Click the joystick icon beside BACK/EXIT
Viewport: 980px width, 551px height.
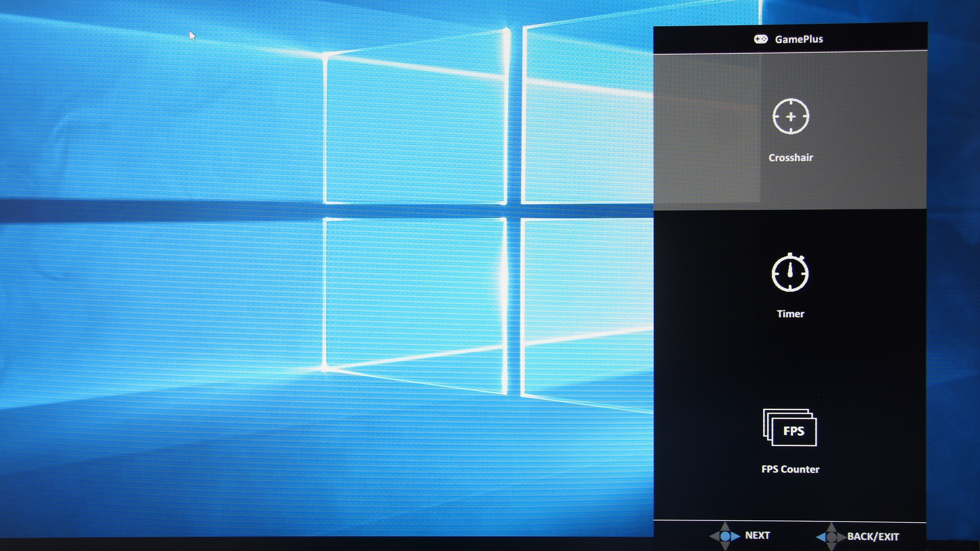pos(831,537)
